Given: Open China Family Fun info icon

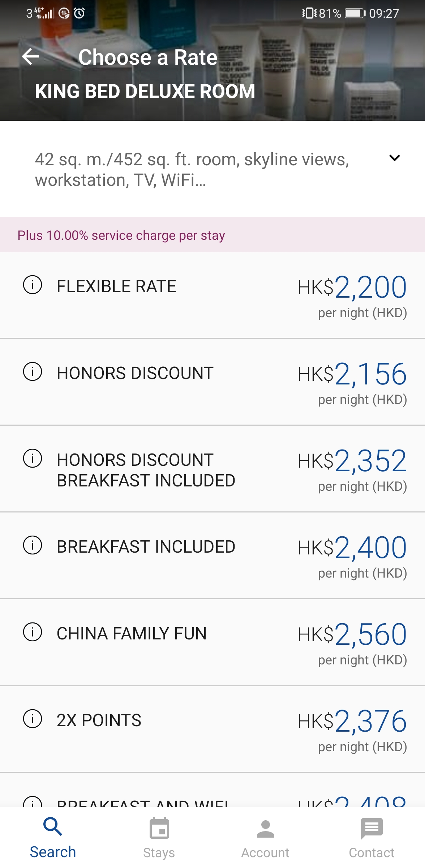Looking at the screenshot, I should tap(33, 632).
